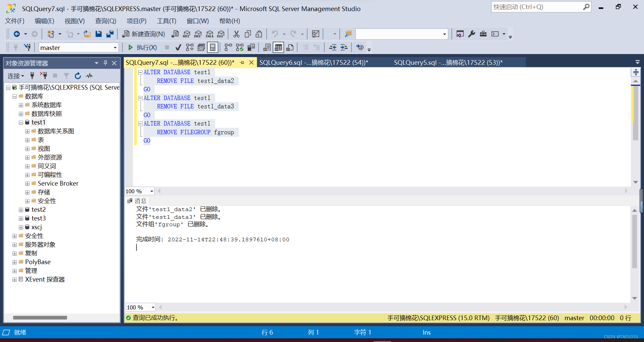Open the 文件(F) menu

pos(14,21)
